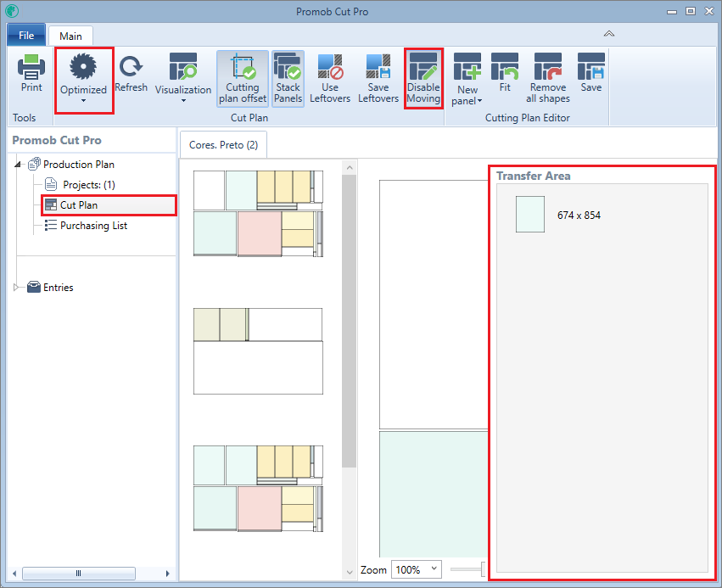Select the second cut plan thumbnail
722x588 pixels.
(258, 351)
